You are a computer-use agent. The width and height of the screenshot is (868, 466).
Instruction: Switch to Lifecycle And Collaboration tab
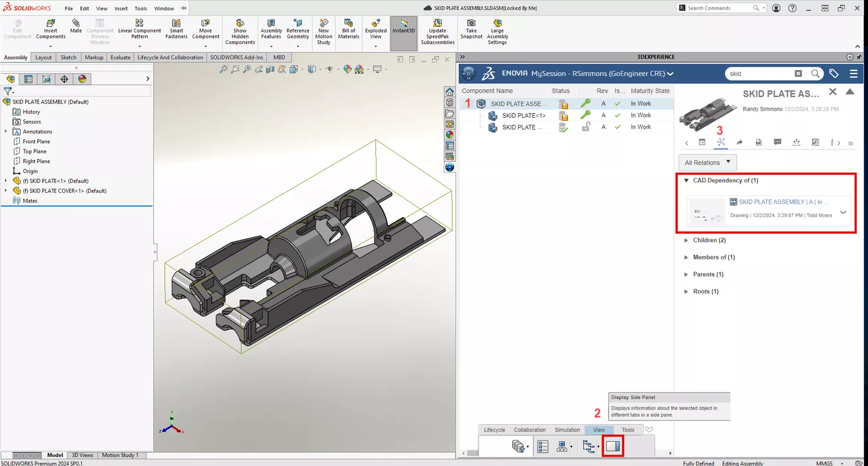pos(170,57)
